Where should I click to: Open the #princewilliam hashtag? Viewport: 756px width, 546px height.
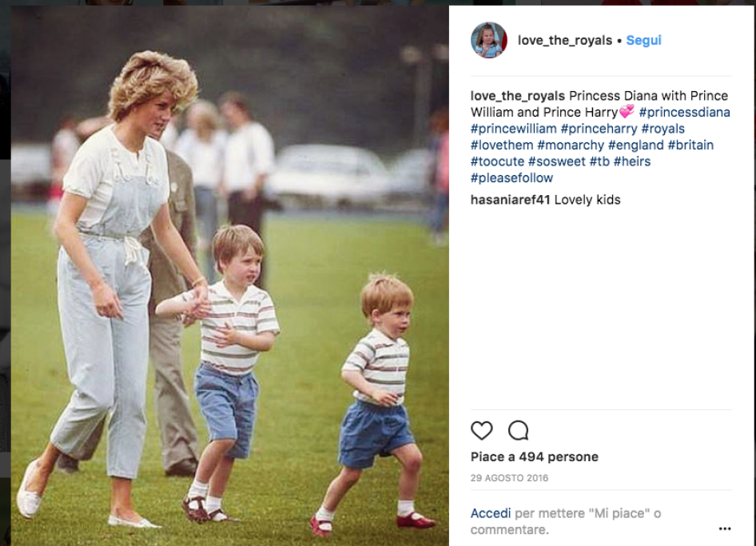point(514,129)
